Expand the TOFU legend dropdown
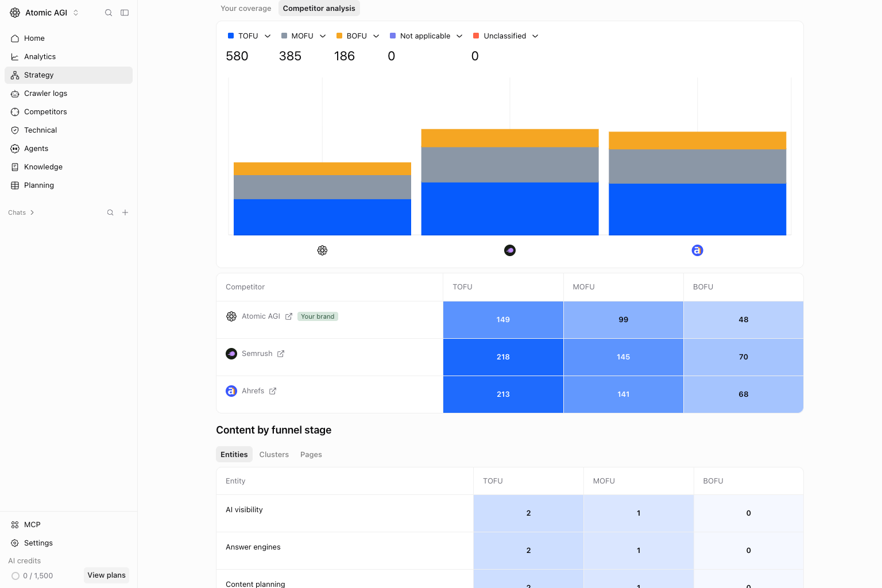 pos(268,36)
